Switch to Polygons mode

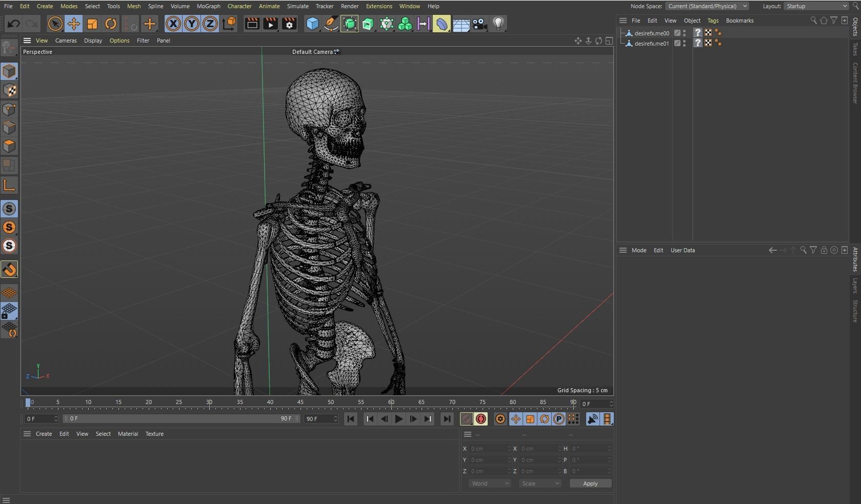(x=9, y=146)
